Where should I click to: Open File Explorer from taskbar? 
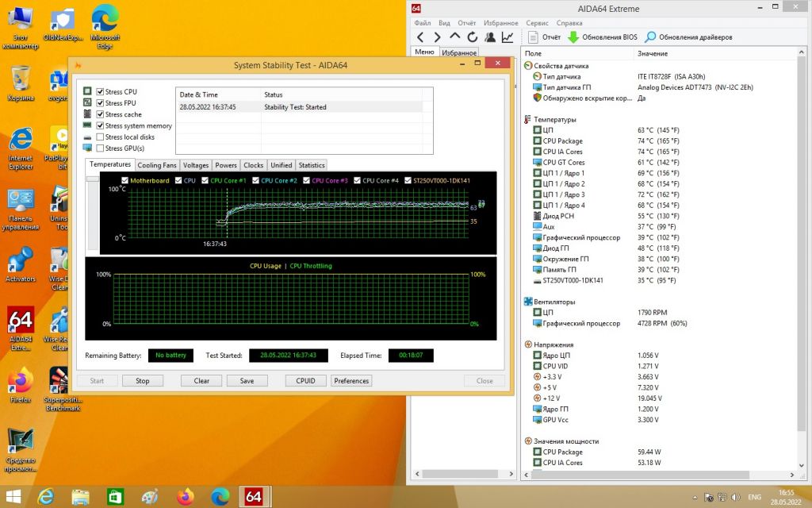(80, 497)
